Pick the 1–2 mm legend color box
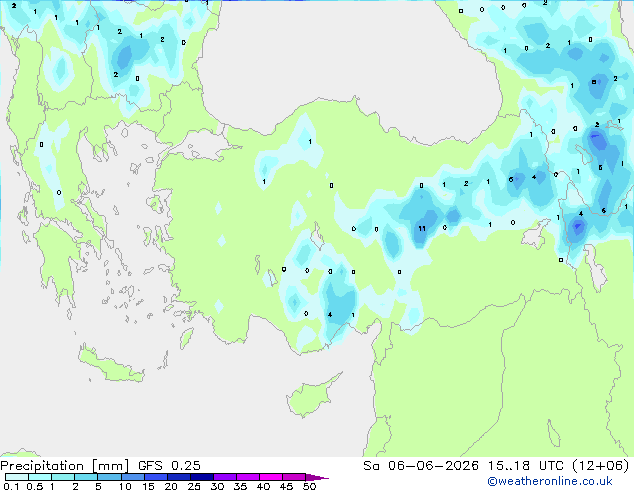The image size is (634, 490). 63,477
